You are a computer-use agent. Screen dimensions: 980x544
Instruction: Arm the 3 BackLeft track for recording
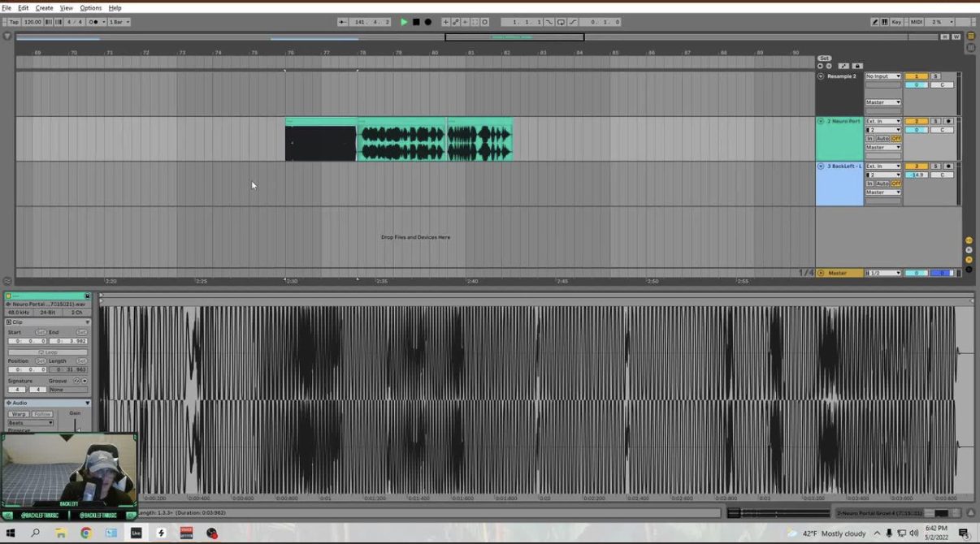coord(947,166)
